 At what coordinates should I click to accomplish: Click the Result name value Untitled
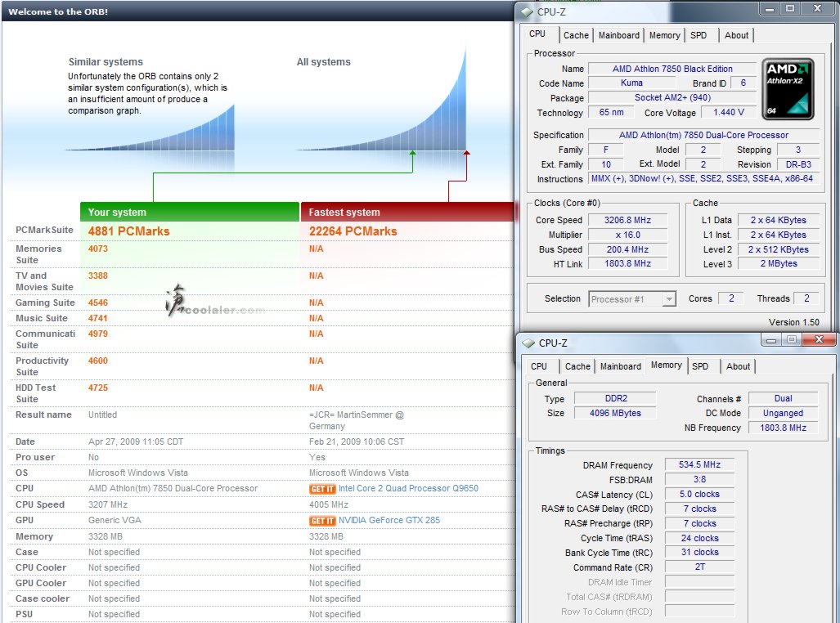coord(102,415)
